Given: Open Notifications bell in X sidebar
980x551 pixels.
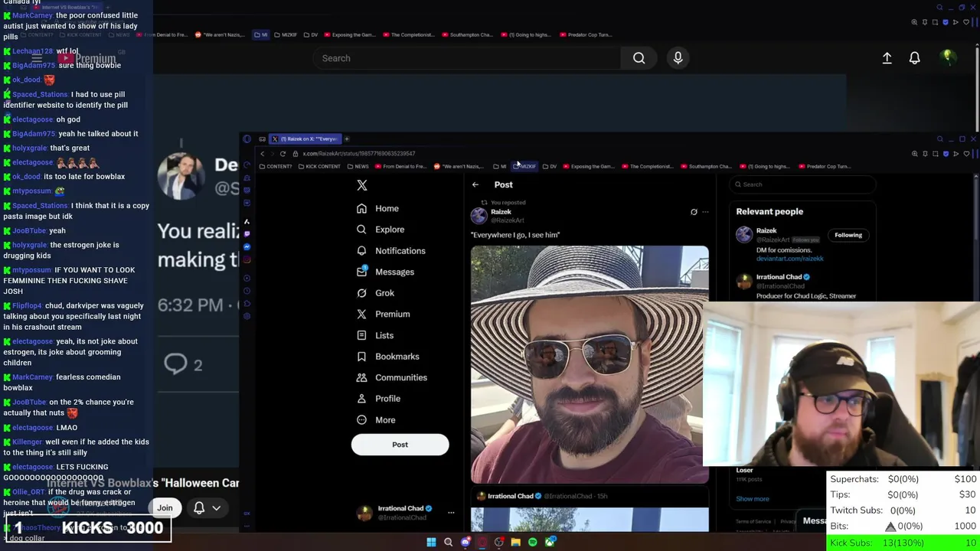Looking at the screenshot, I should click(x=361, y=250).
